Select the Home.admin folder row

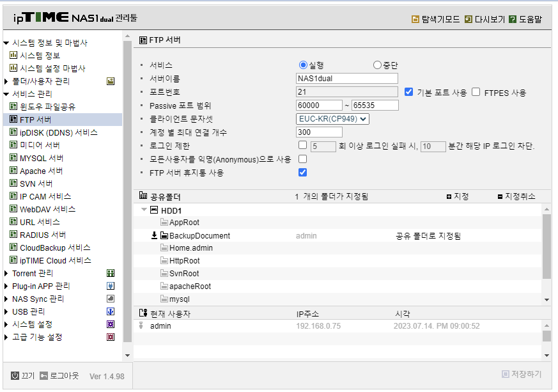tap(337, 248)
